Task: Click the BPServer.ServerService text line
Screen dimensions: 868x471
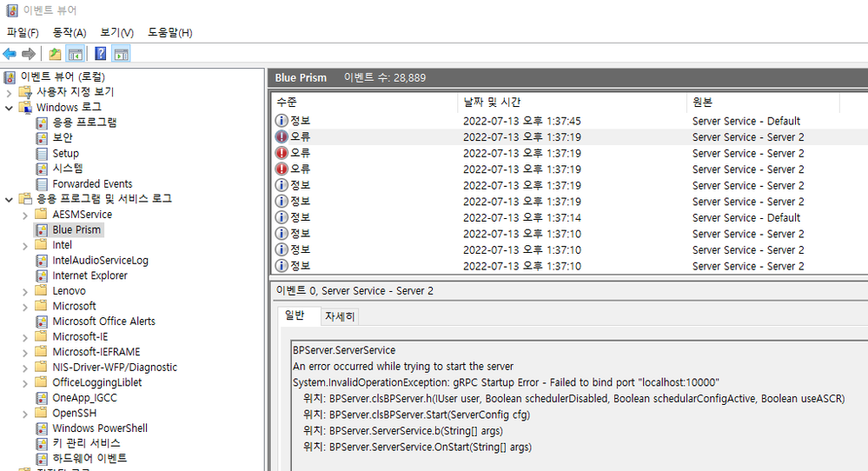Action: [344, 350]
